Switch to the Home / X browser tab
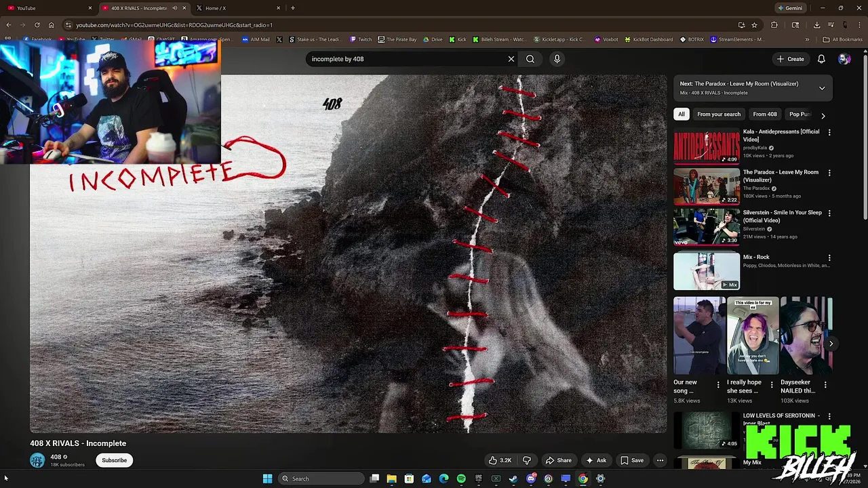This screenshot has width=868, height=488. (237, 8)
